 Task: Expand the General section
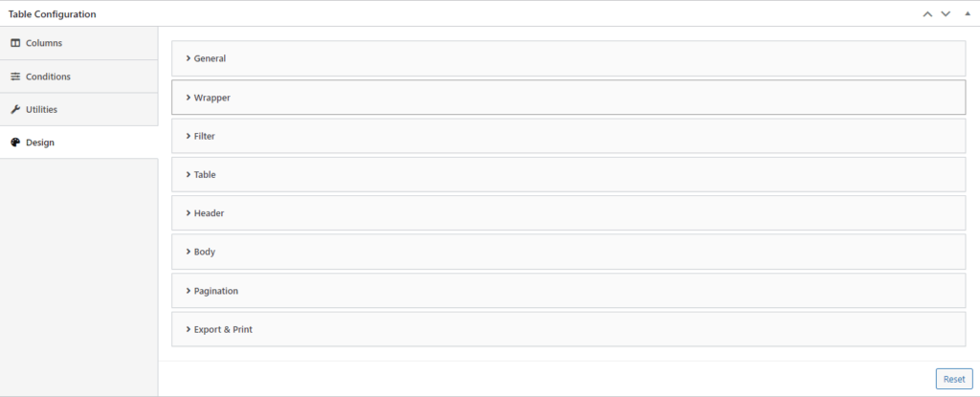[x=210, y=58]
